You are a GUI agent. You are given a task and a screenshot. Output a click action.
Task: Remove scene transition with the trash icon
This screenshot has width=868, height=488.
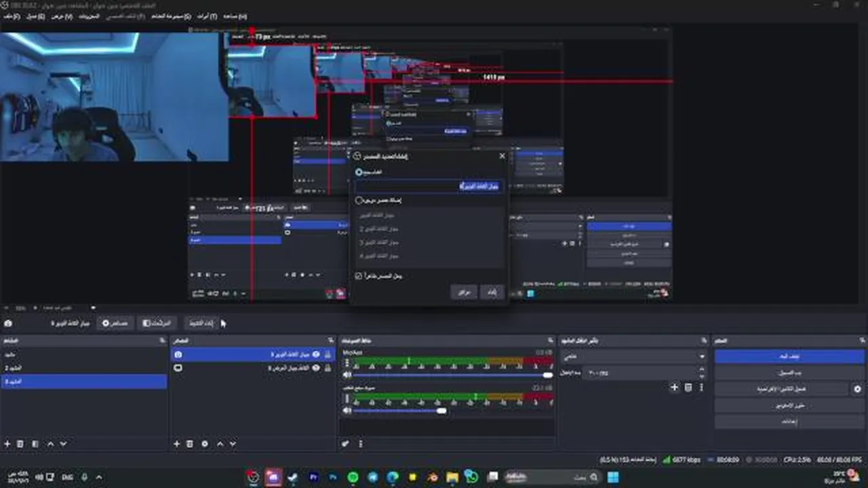pos(688,388)
